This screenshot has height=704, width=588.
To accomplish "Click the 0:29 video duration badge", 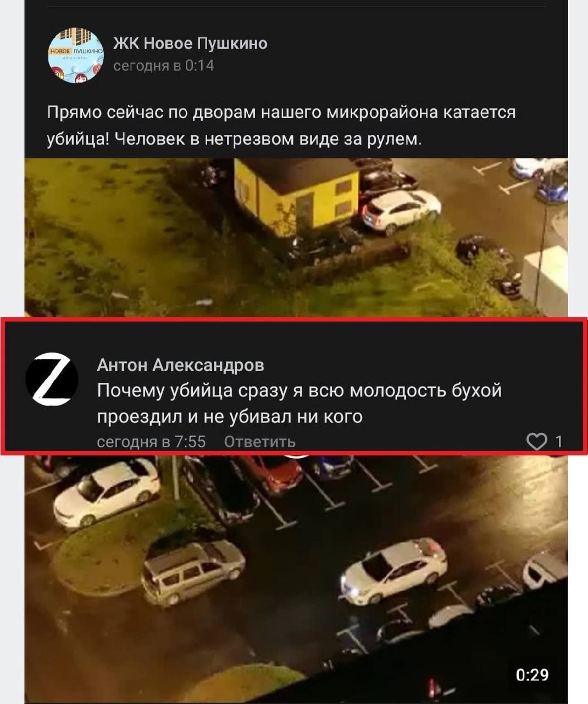I will [x=532, y=674].
